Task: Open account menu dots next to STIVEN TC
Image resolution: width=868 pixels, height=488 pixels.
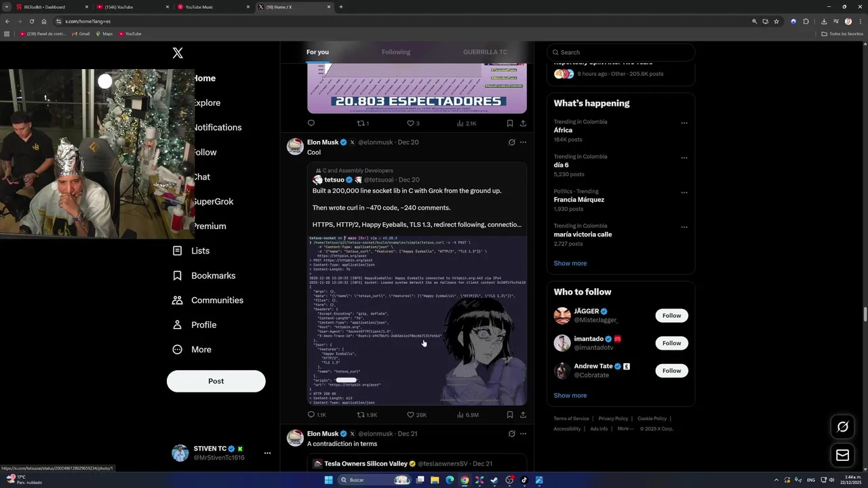Action: tap(267, 453)
